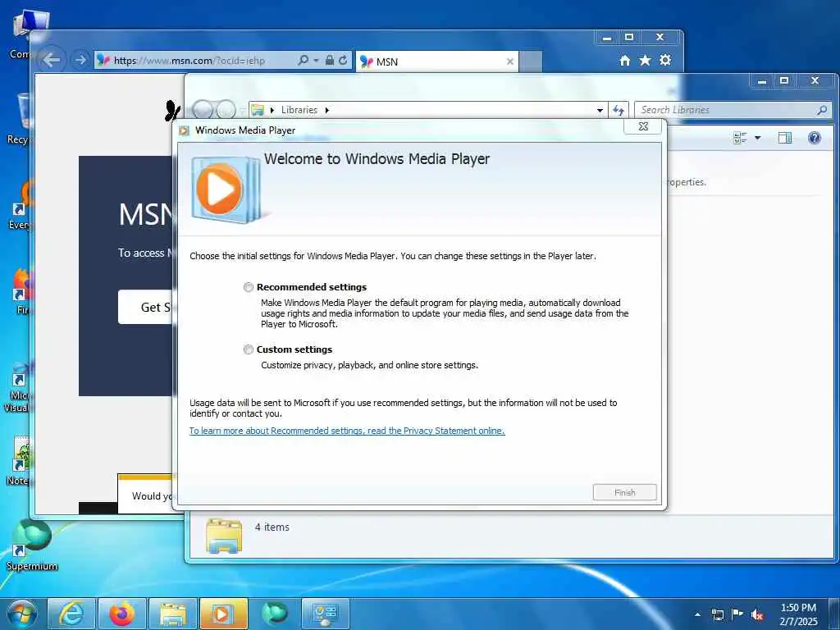Viewport: 840px width, 630px height.
Task: Open Windows Explorer from the taskbar
Action: point(172,614)
